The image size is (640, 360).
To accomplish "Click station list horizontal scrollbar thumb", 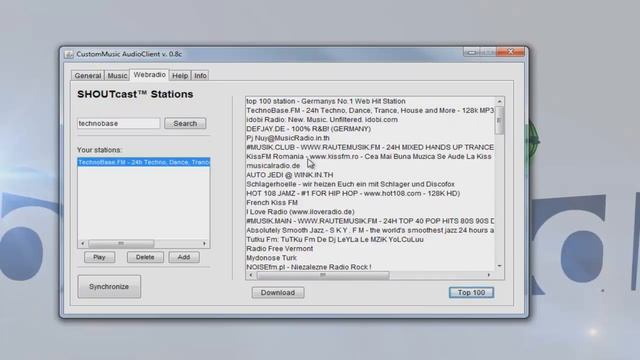I will point(323,275).
